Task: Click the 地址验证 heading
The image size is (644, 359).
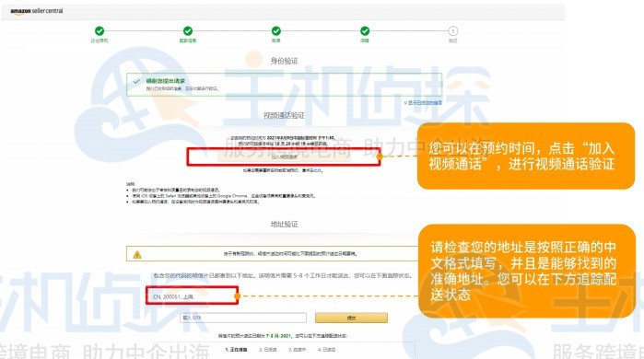Action: 284,224
